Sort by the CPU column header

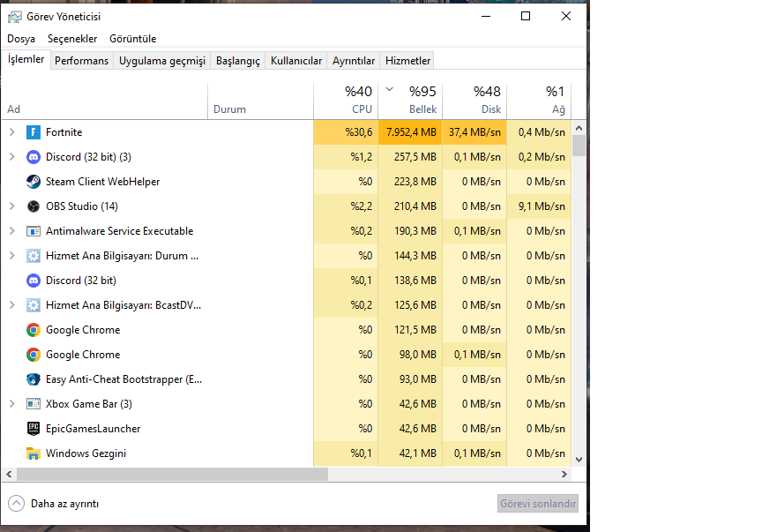click(x=346, y=101)
